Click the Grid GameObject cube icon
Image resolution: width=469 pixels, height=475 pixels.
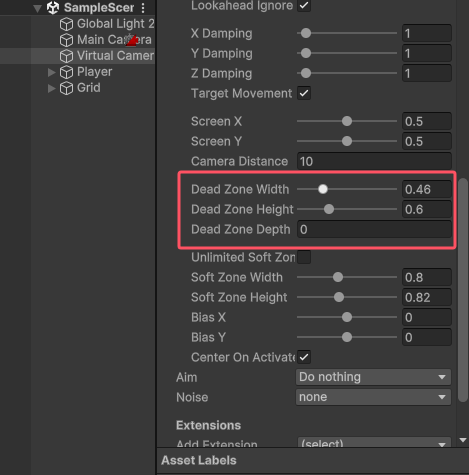click(x=66, y=88)
